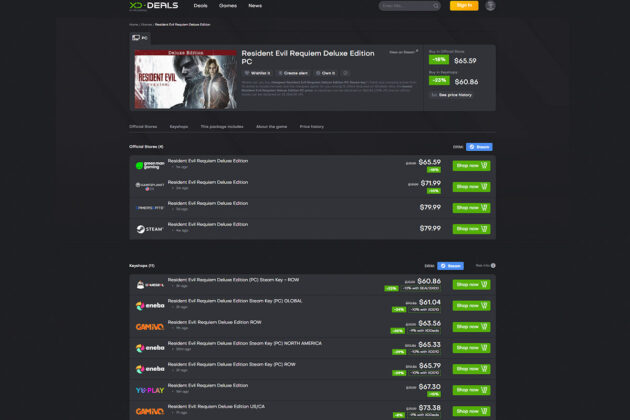Image resolution: width=630 pixels, height=420 pixels.
Task: Shop now on the GamersGate $79.99 row
Action: click(471, 208)
